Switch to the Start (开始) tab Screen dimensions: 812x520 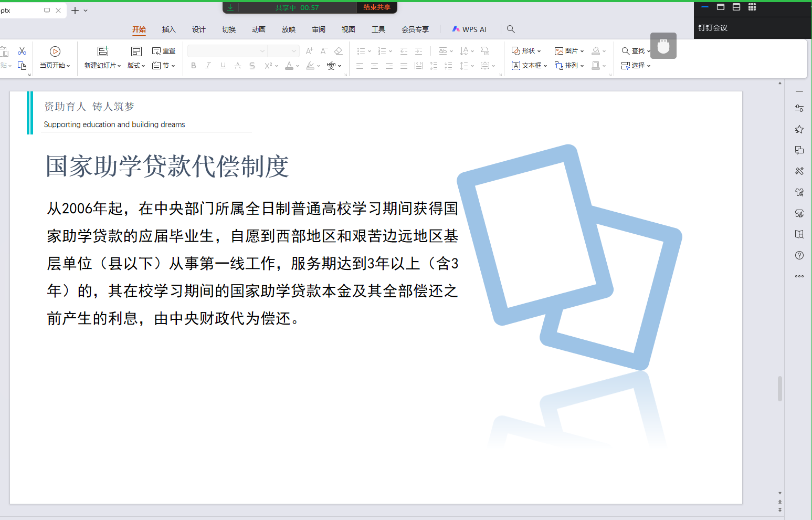pos(139,29)
